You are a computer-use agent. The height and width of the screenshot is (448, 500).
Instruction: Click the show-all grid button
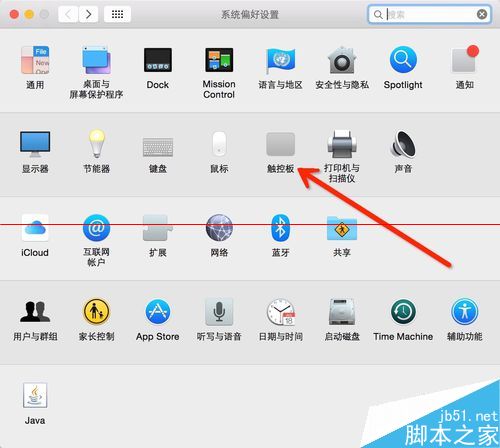pyautogui.click(x=117, y=14)
